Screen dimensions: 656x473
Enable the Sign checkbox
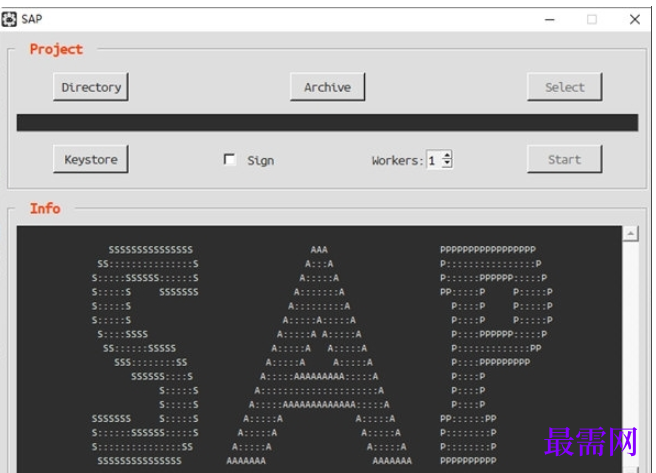click(229, 159)
